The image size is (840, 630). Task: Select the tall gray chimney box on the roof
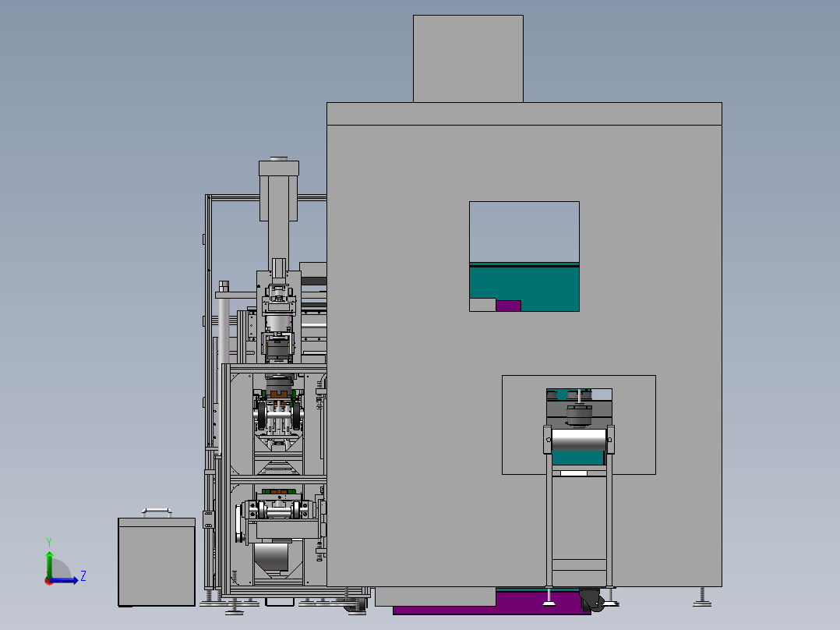pos(468,58)
